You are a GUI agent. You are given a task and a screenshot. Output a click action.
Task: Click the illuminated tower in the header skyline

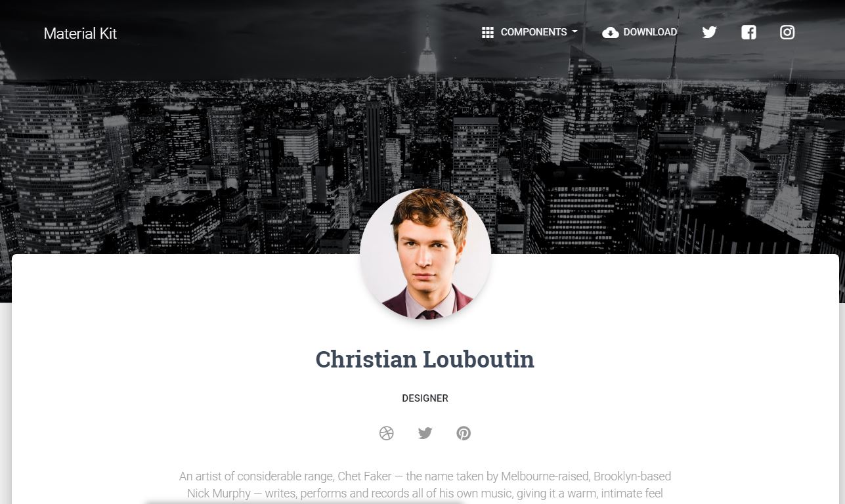(x=427, y=52)
